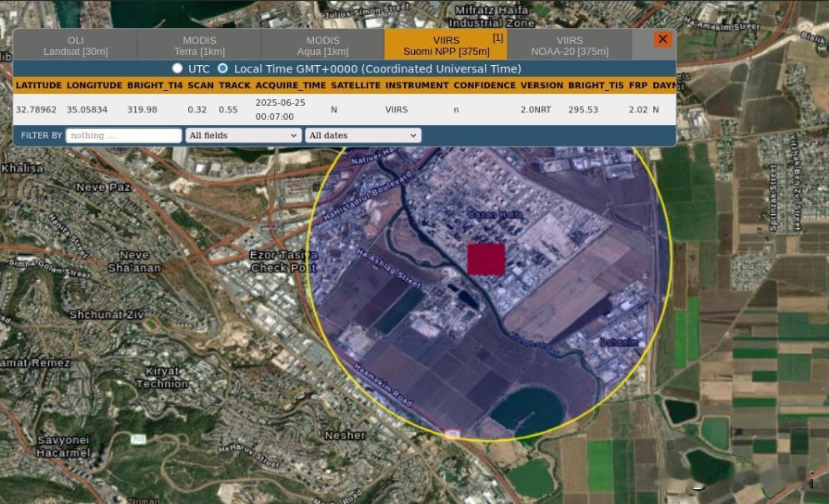Screen dimensions: 829x504
Task: Click the acquire time 2025-06-25 00:07:00
Action: point(280,109)
